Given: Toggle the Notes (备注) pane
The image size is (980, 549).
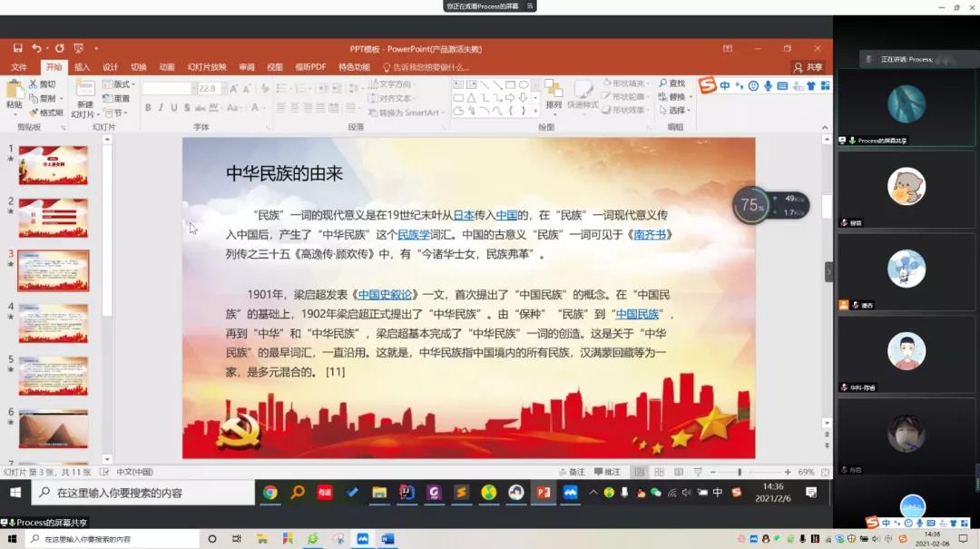Looking at the screenshot, I should [573, 472].
